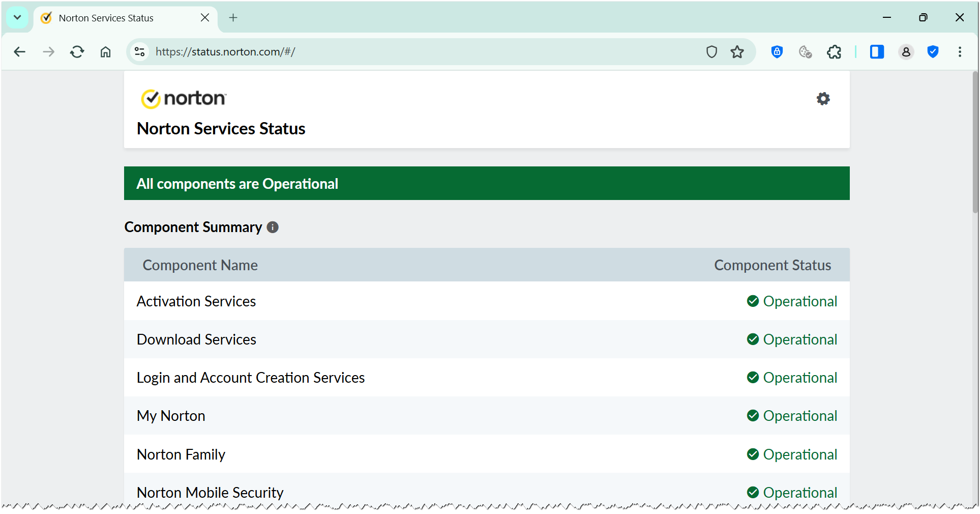Click the Component Summary info icon
The image size is (980, 514).
tap(273, 227)
